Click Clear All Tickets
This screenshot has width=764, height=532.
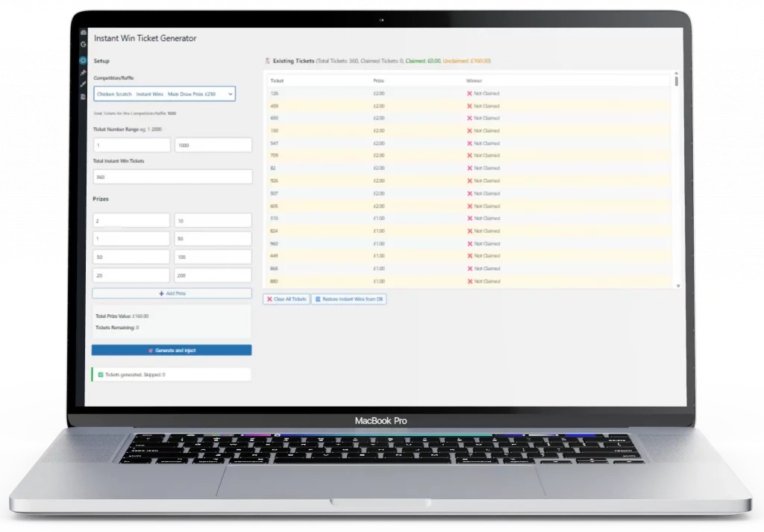pyautogui.click(x=286, y=298)
